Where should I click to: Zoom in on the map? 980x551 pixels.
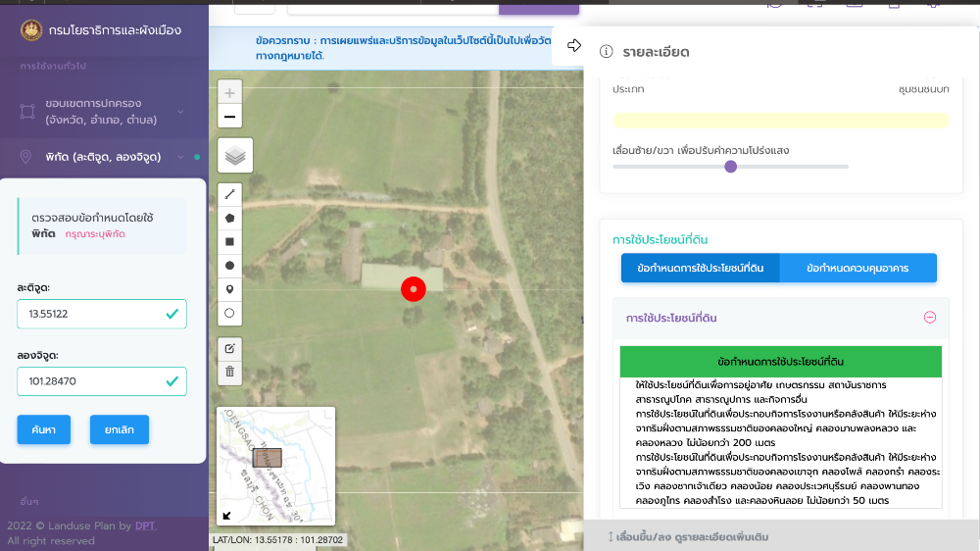click(x=229, y=93)
